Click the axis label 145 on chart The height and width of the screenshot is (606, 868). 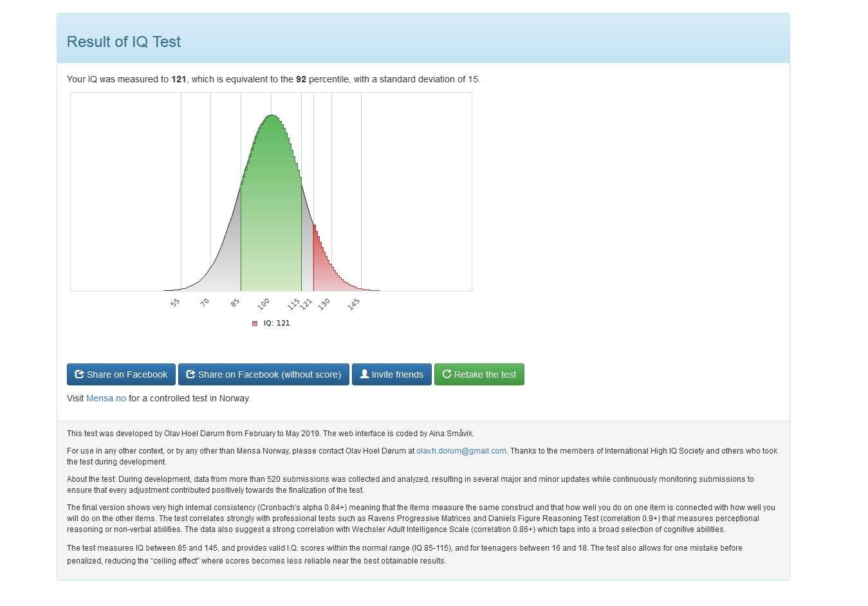tap(354, 304)
